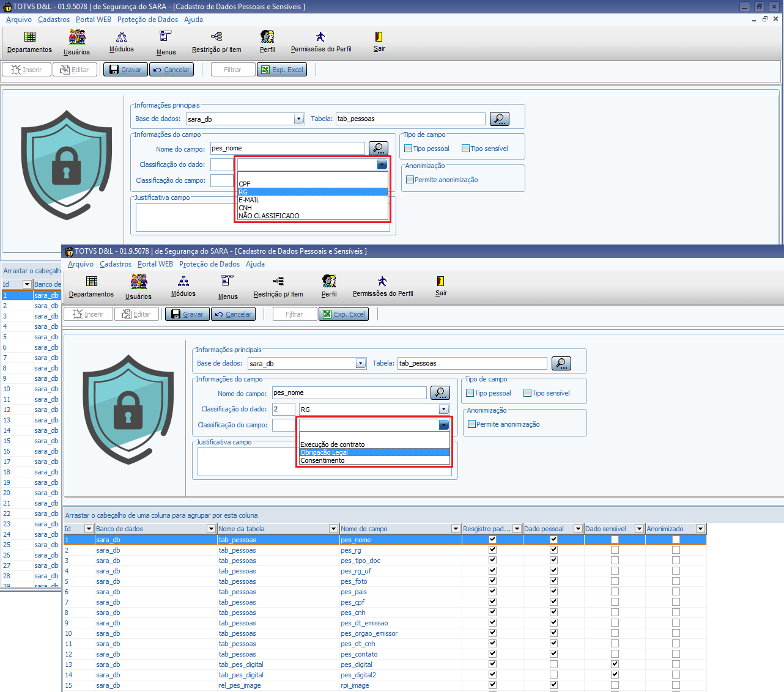Screen dimensions: 784x692
Task: Open Dado pessoal column filter dropdown
Action: 578,529
